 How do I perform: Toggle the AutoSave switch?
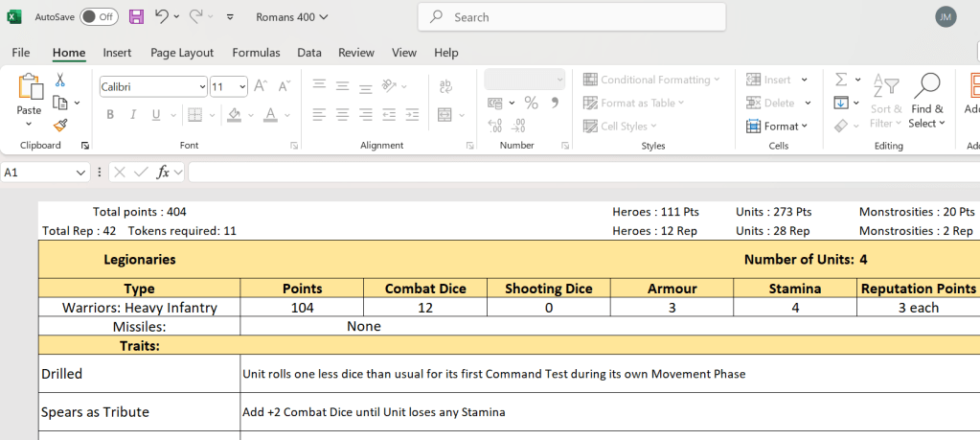click(x=99, y=16)
